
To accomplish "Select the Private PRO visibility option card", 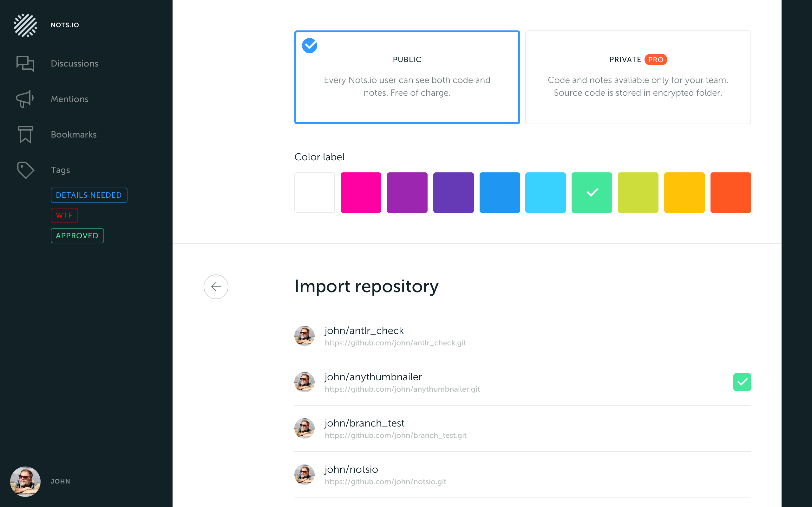I will point(638,77).
